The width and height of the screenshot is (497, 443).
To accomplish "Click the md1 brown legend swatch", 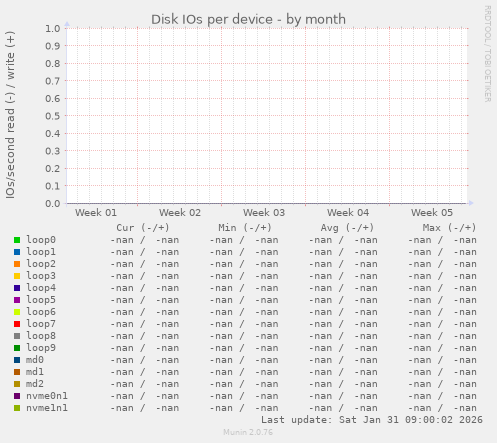I will [x=17, y=372].
